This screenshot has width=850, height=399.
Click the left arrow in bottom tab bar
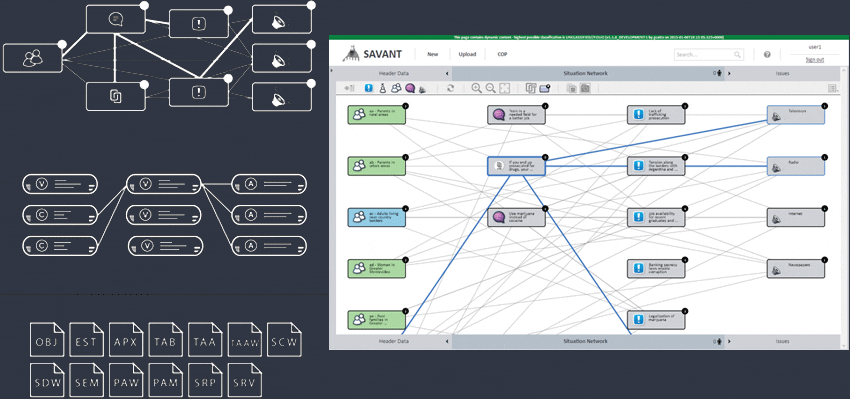[x=447, y=342]
